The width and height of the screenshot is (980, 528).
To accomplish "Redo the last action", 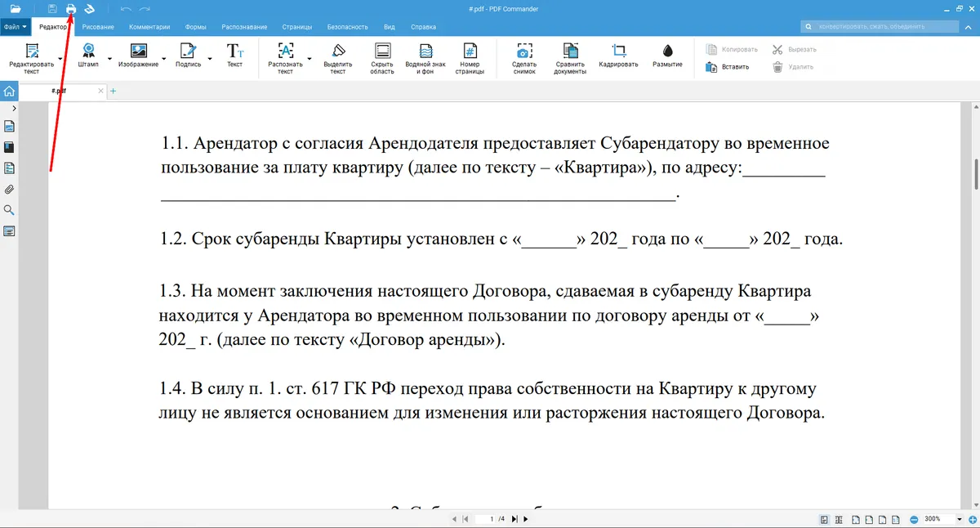I will pyautogui.click(x=145, y=9).
